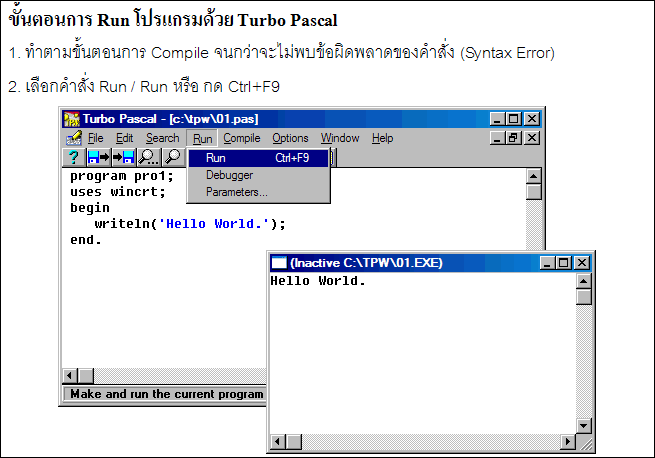Close the Inactive 01.EXE window
The height and width of the screenshot is (458, 655).
point(582,263)
